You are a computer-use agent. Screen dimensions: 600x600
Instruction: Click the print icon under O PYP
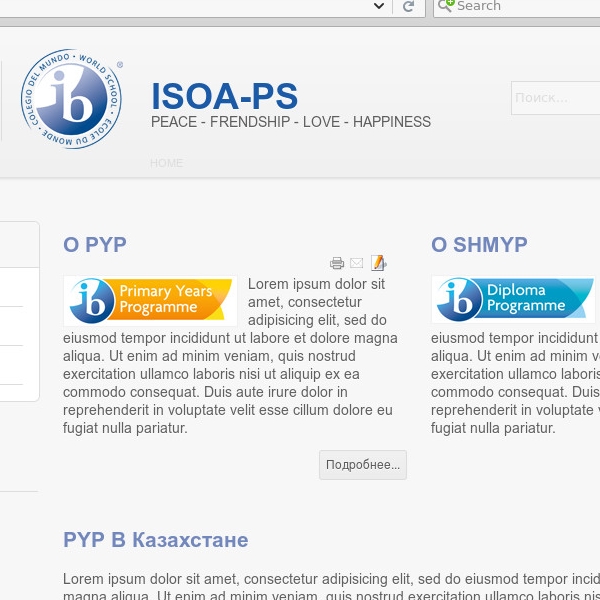click(337, 263)
